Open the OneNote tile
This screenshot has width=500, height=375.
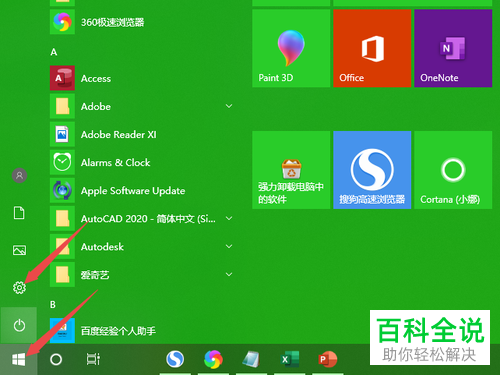pyautogui.click(x=453, y=48)
